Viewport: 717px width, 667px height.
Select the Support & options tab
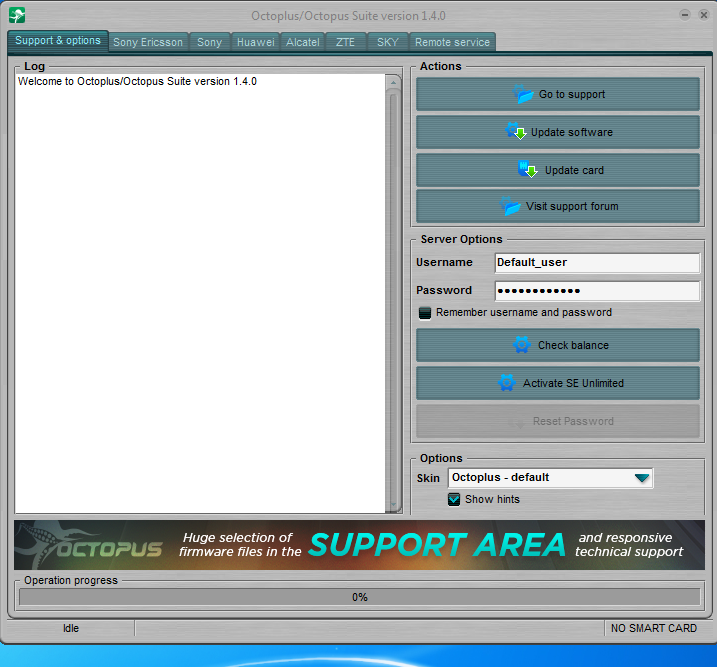pyautogui.click(x=58, y=41)
